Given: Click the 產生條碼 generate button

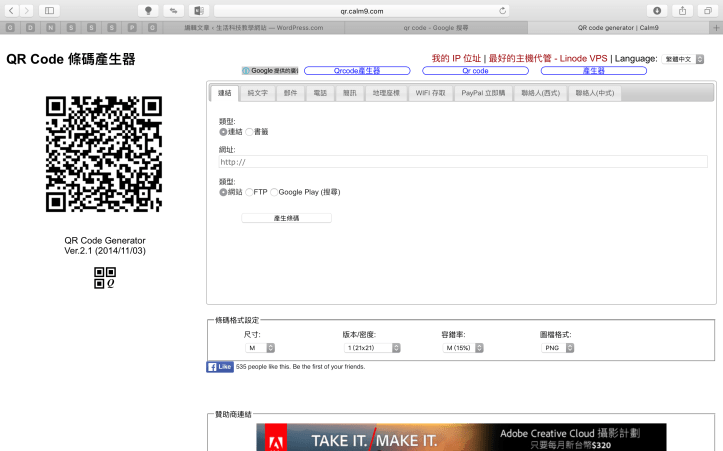Looking at the screenshot, I should pyautogui.click(x=286, y=218).
